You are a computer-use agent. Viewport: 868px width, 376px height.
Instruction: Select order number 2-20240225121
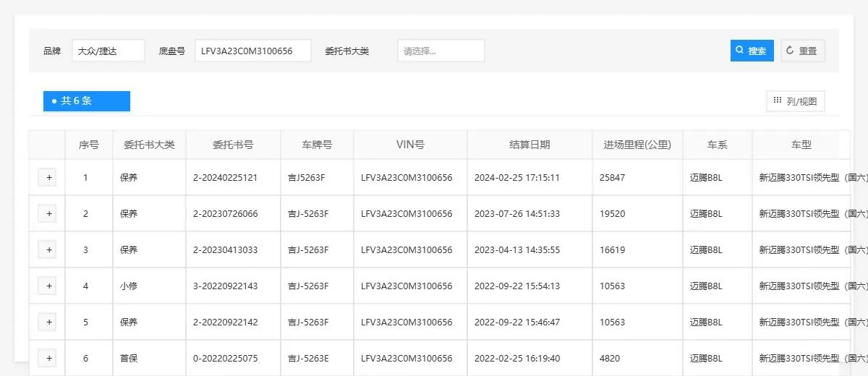(x=226, y=178)
